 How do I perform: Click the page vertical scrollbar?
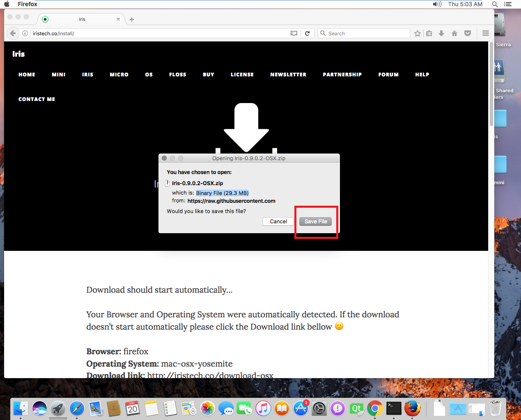click(491, 85)
